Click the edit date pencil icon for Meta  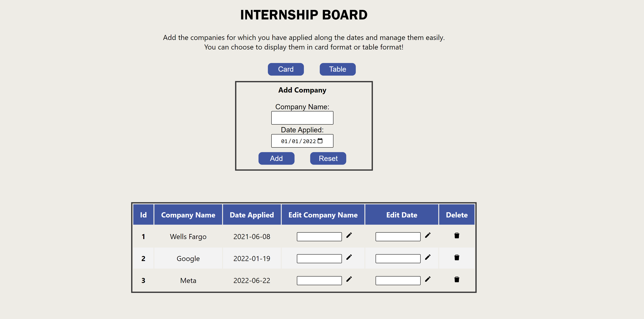point(428,279)
